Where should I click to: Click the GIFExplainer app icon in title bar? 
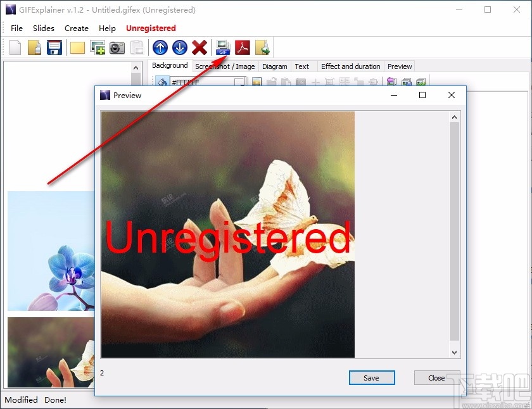tap(11, 9)
